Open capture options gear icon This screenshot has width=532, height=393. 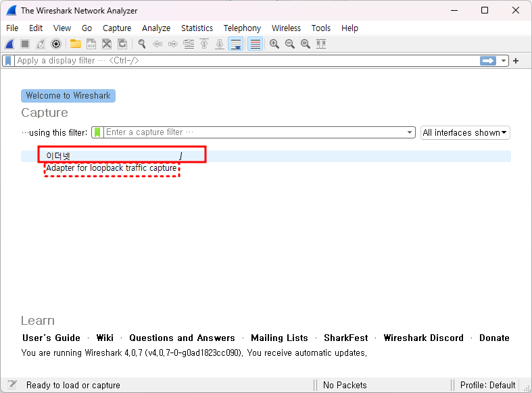coord(56,44)
